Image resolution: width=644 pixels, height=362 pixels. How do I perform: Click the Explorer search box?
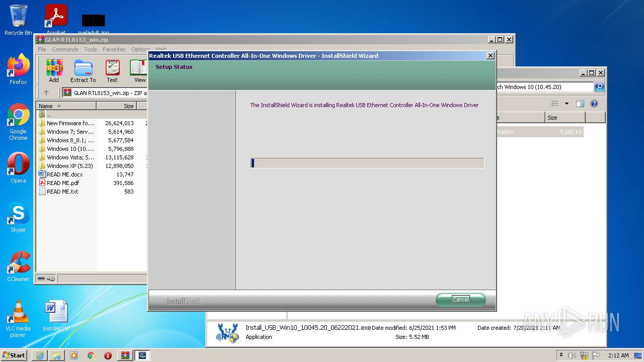tap(545, 87)
